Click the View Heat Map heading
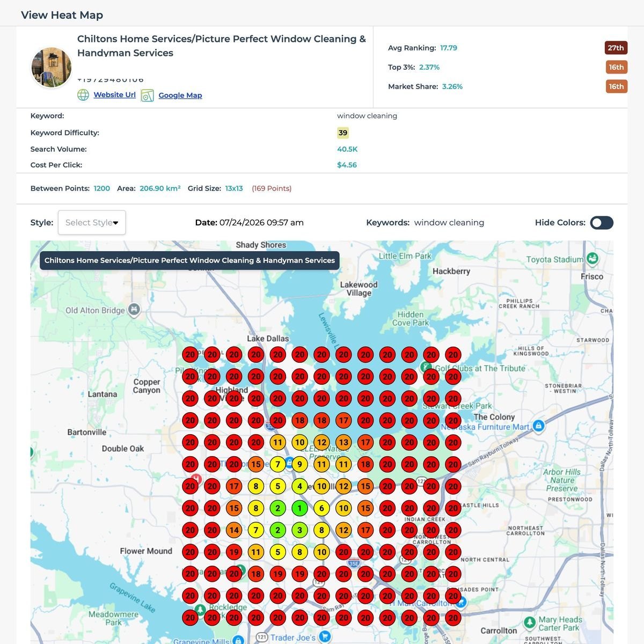Image resolution: width=644 pixels, height=644 pixels. [x=62, y=15]
